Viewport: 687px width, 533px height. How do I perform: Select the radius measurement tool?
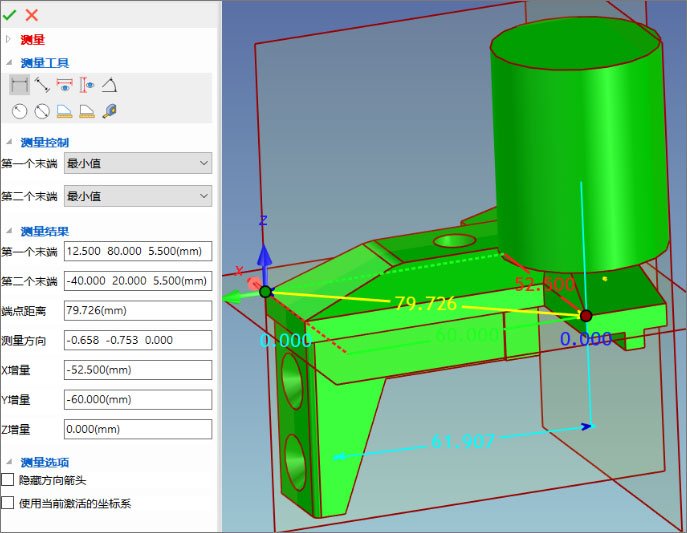(x=19, y=111)
